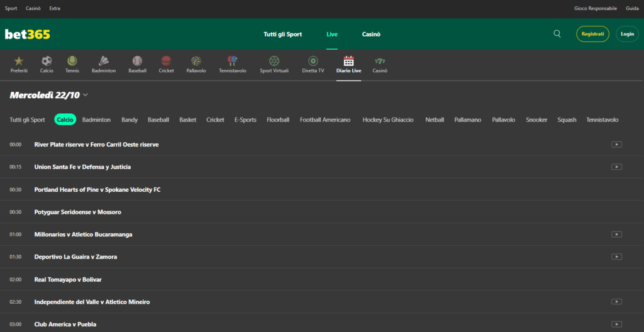Play the River Plate riserve live stream
The height and width of the screenshot is (332, 644).
pyautogui.click(x=616, y=145)
